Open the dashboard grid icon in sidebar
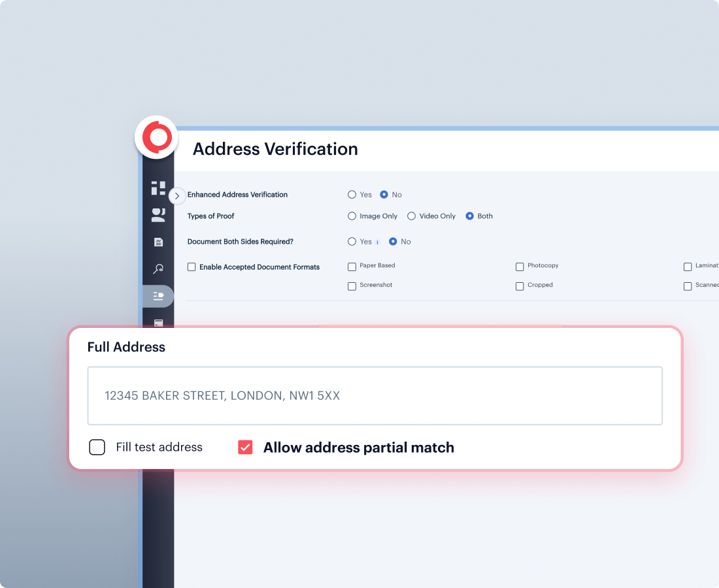This screenshot has height=588, width=719. point(158,188)
